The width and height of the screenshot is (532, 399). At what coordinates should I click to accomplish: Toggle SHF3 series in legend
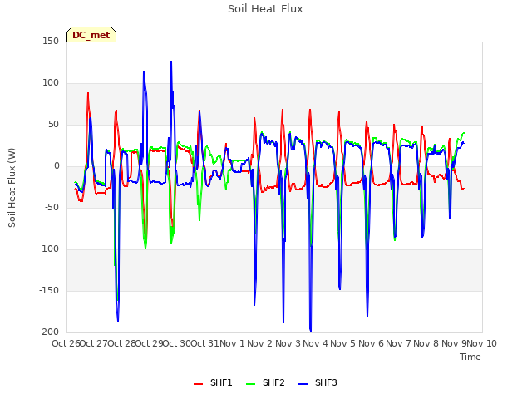point(318,382)
